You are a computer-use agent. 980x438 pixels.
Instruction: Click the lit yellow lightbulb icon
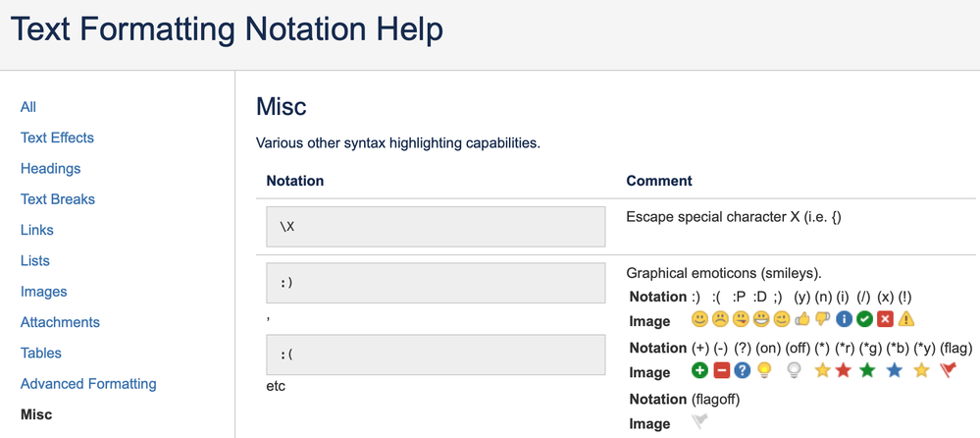pos(764,371)
